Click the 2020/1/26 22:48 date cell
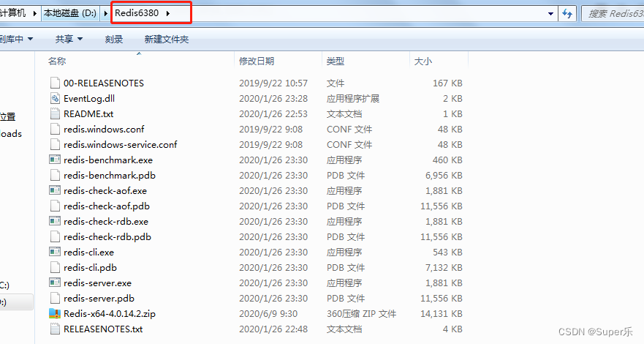This screenshot has width=644, height=344. click(x=273, y=329)
